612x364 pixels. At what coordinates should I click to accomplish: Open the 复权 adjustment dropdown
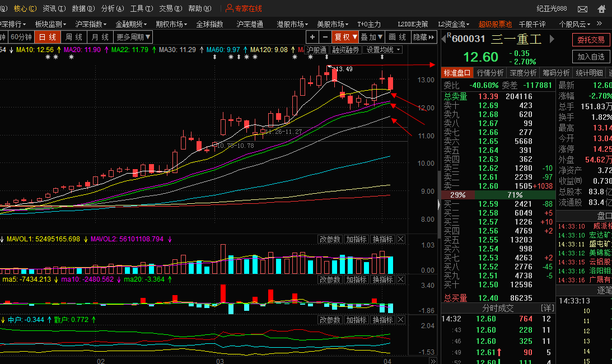pyautogui.click(x=345, y=37)
